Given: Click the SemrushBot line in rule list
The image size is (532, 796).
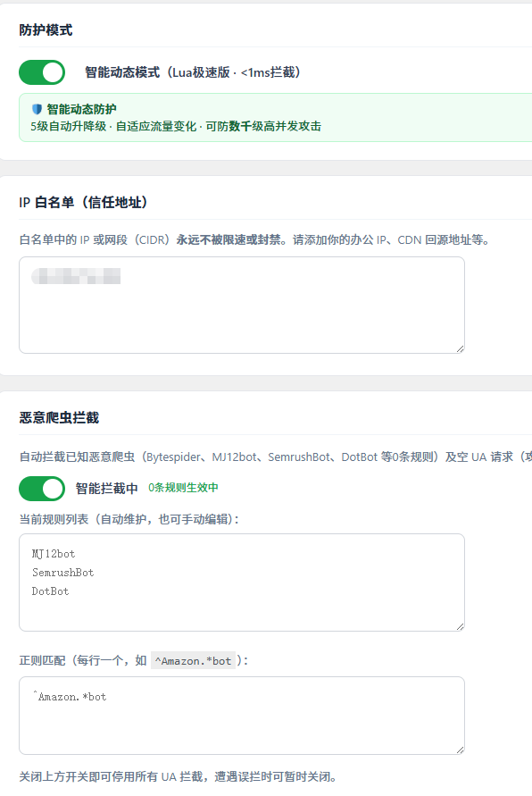Looking at the screenshot, I should pyautogui.click(x=62, y=573).
